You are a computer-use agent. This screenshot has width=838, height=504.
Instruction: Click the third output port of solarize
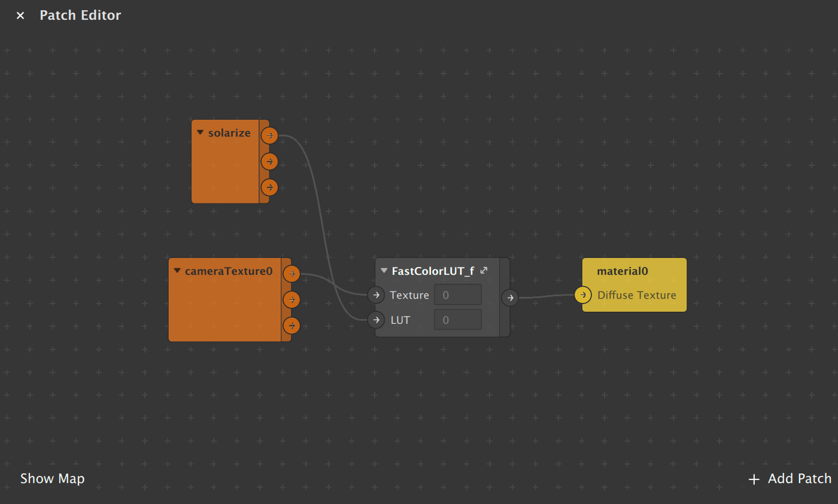pos(269,187)
